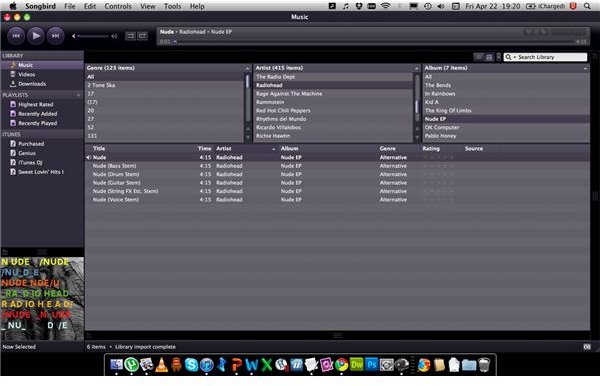The width and height of the screenshot is (600, 386).
Task: Open the iTunes DJ playlist
Action: click(x=42, y=162)
